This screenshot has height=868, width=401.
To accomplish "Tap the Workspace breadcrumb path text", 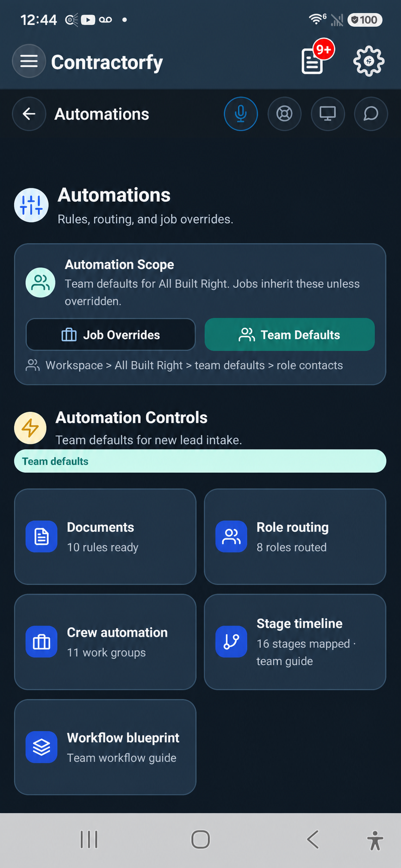I will click(x=194, y=365).
